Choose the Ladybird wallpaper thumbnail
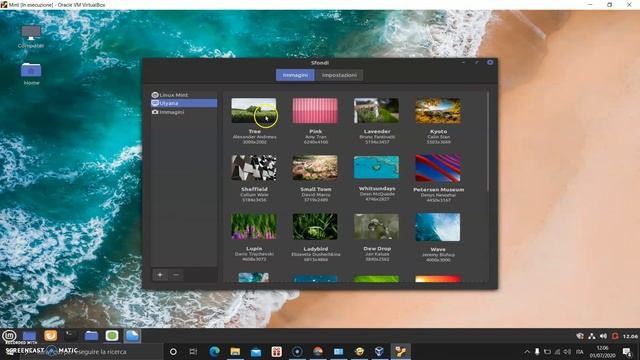This screenshot has width=640, height=360. coord(315,227)
